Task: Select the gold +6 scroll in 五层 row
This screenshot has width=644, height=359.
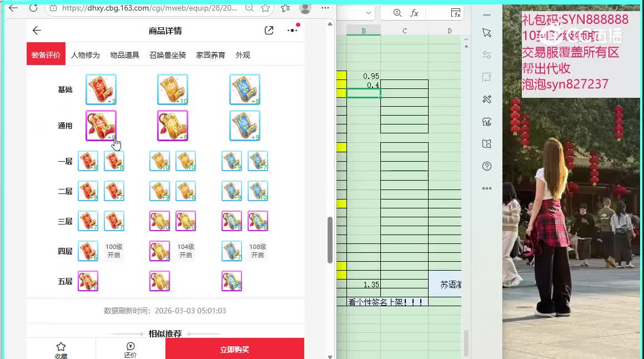Action: [160, 281]
